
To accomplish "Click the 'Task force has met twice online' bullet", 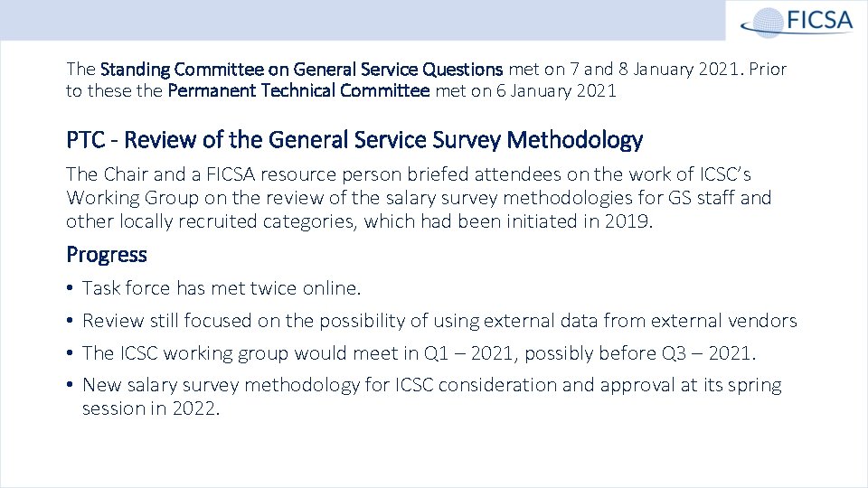I will point(222,288).
